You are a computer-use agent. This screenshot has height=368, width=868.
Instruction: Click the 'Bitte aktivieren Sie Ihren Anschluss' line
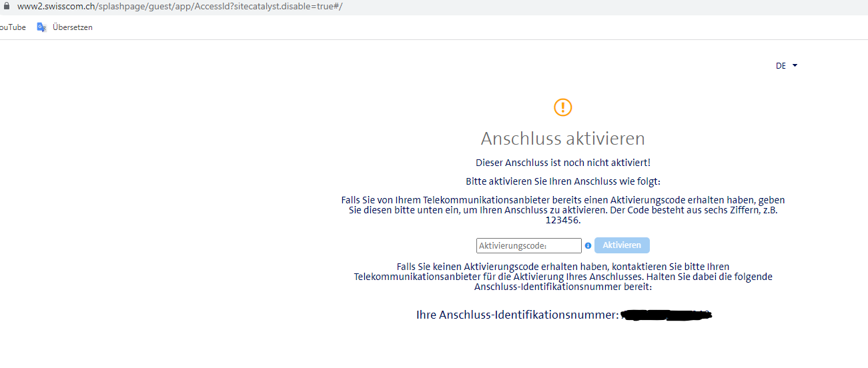click(x=562, y=181)
